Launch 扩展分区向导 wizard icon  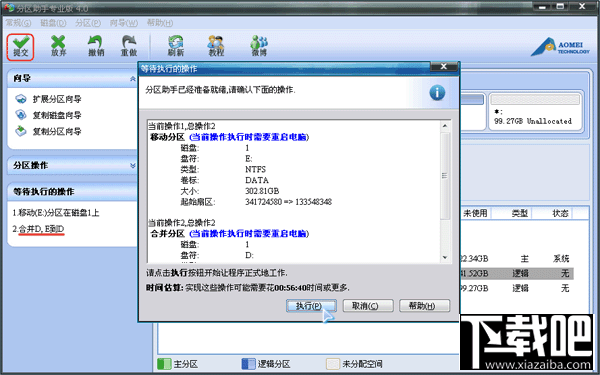[21, 99]
